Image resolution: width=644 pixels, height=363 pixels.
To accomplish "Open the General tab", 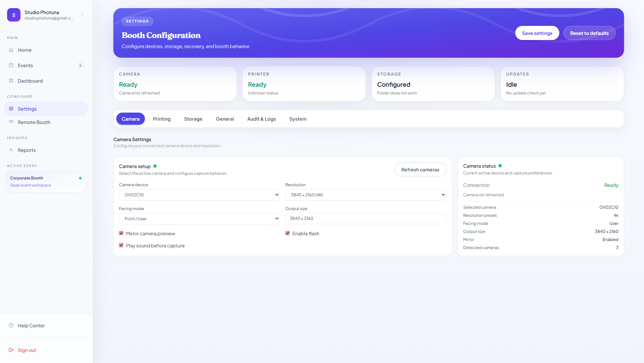I will click(225, 119).
